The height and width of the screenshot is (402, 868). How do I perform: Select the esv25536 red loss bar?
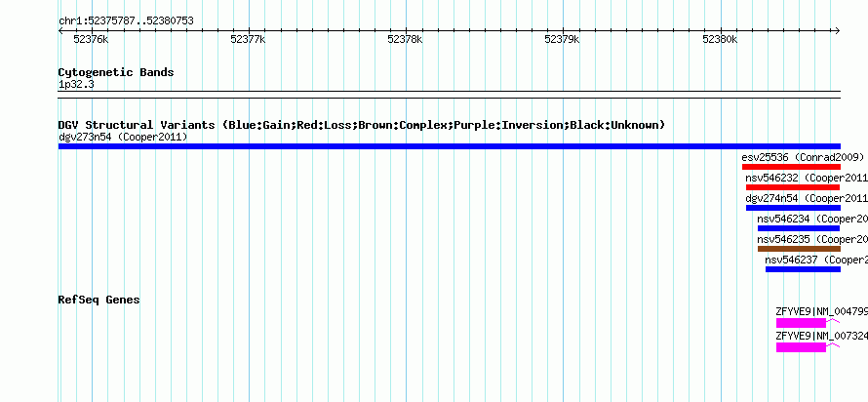coord(791,167)
